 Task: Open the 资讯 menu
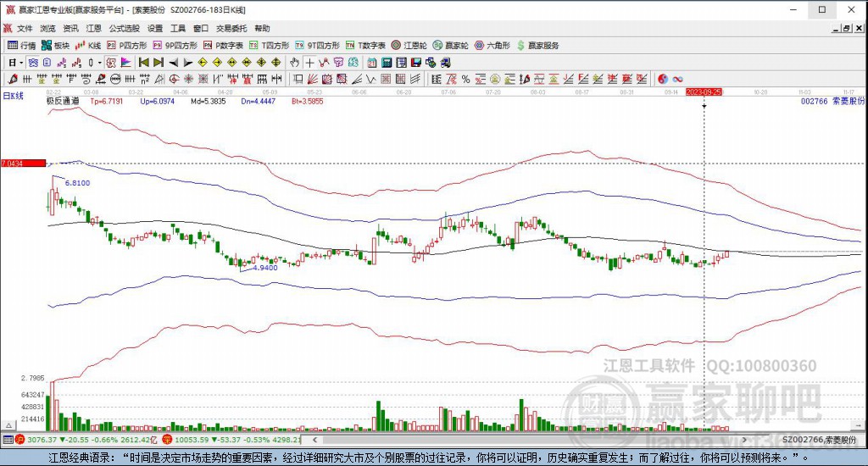click(70, 28)
